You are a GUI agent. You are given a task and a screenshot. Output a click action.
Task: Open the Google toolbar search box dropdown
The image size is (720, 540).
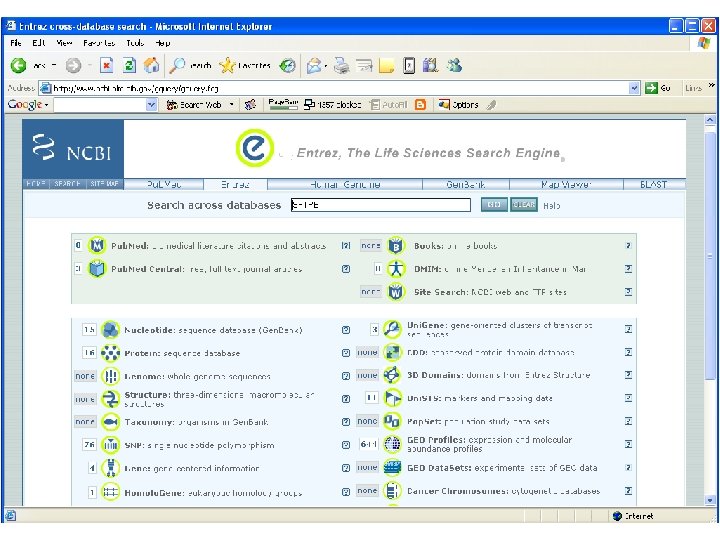coord(152,105)
